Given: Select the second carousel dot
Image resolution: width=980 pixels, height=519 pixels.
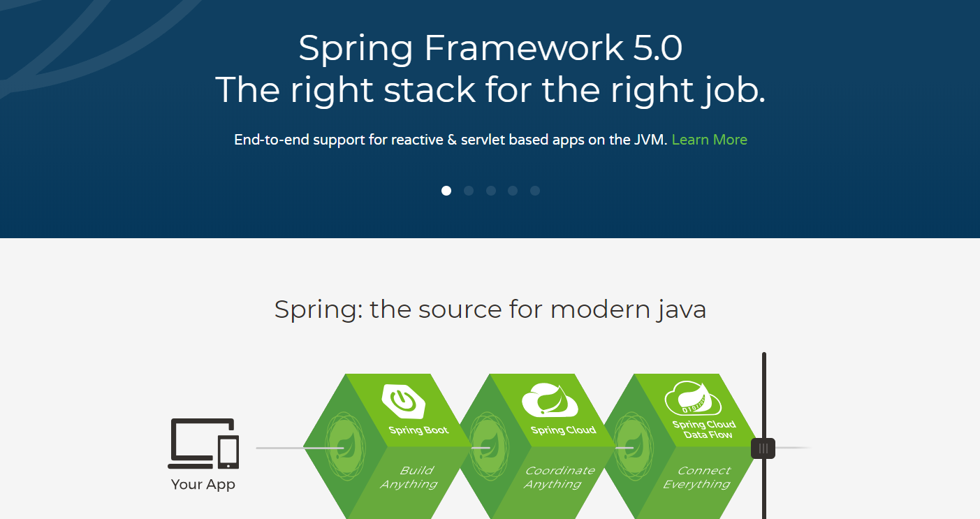Looking at the screenshot, I should pos(469,191).
